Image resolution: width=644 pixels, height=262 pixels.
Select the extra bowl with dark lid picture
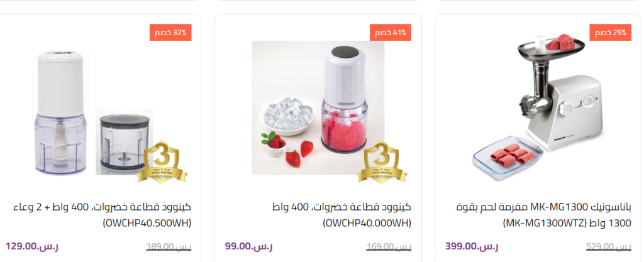(x=125, y=142)
